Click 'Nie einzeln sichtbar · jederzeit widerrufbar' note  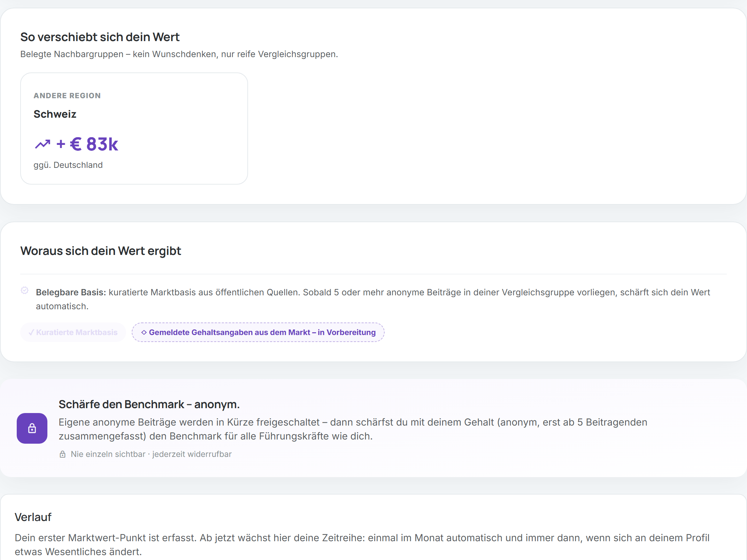tap(151, 454)
